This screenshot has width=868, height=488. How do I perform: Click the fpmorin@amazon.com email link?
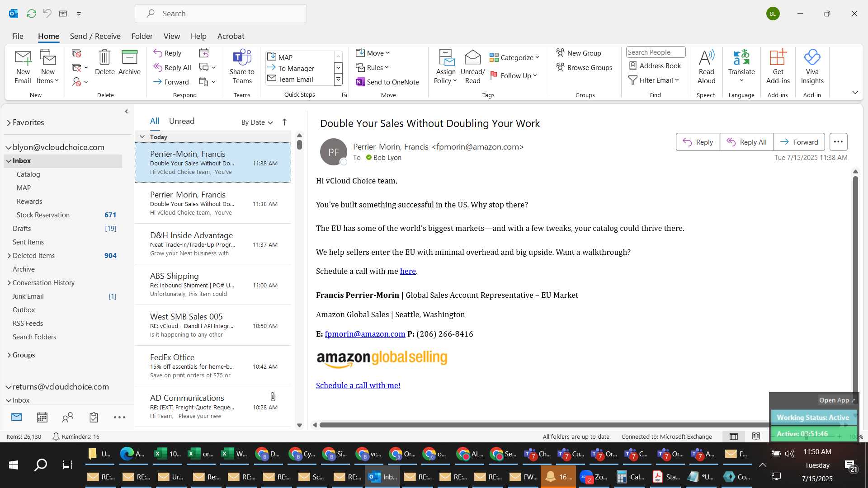[x=365, y=334]
